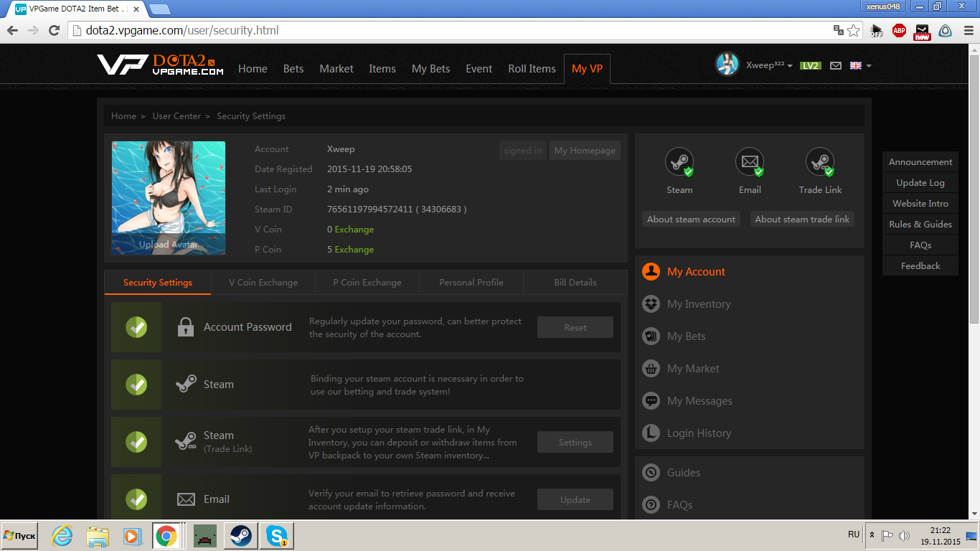
Task: Click the Trade Link status icon
Action: tap(820, 162)
